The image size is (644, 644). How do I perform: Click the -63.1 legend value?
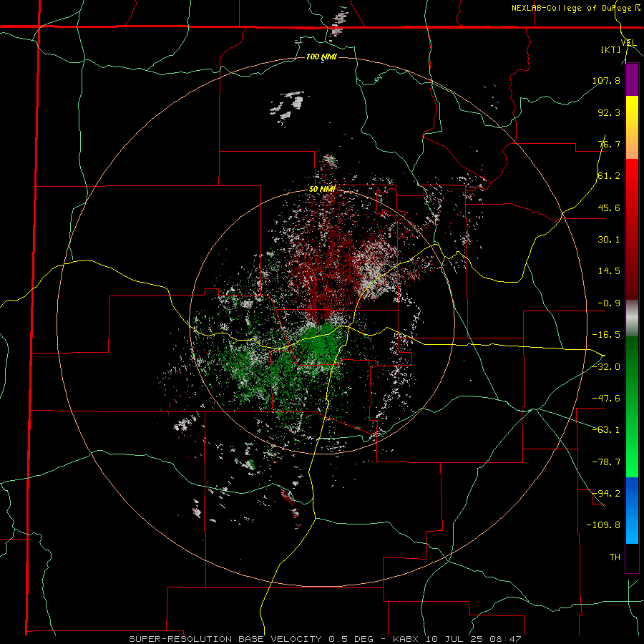606,430
